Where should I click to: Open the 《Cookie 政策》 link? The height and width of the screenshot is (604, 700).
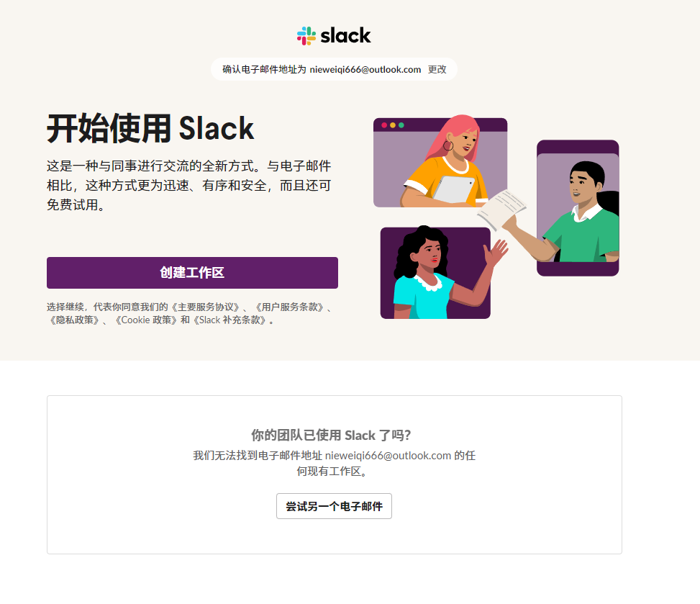145,320
